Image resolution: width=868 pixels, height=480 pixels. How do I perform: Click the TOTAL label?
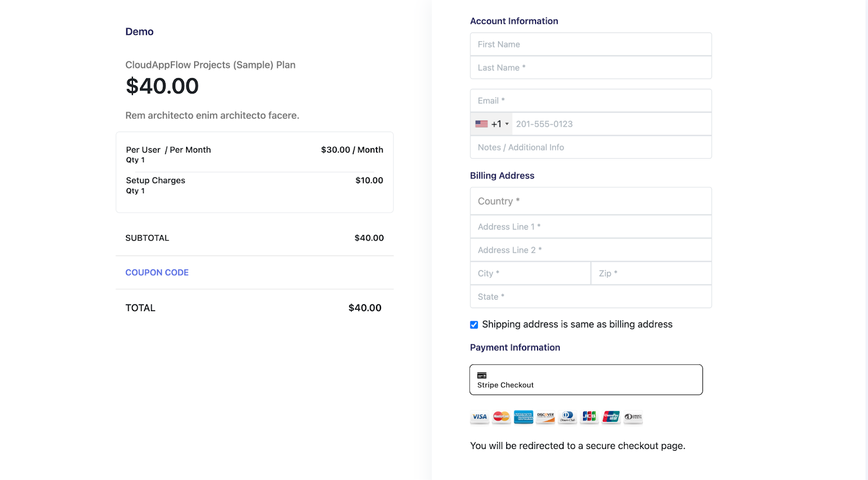point(141,308)
